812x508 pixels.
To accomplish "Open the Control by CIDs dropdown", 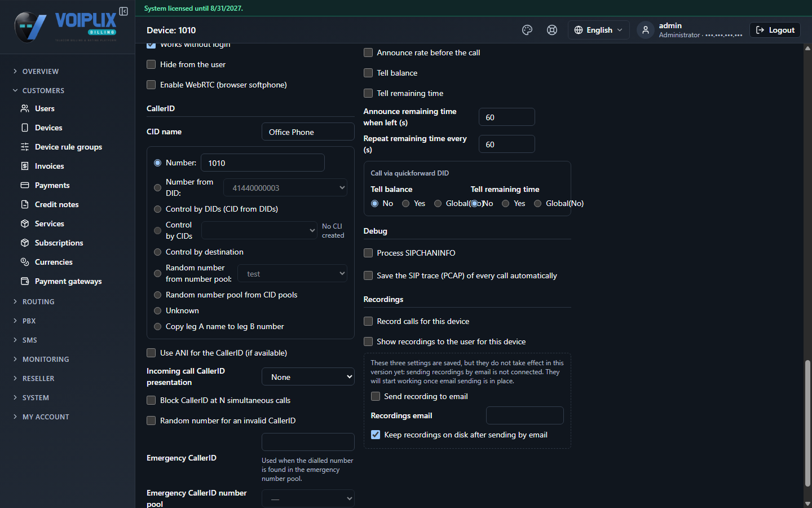I will click(259, 230).
